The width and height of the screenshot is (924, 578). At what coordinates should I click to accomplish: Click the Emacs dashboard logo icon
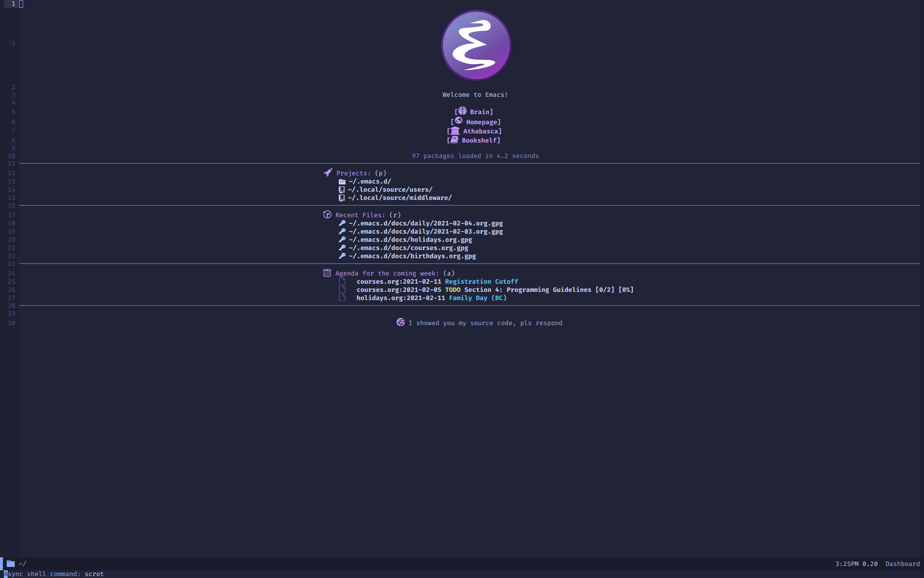coord(475,45)
